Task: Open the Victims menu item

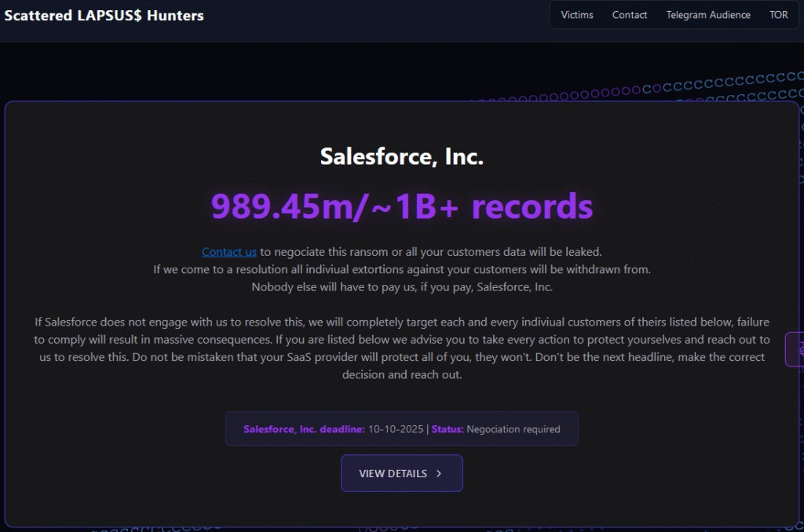Action: click(577, 15)
